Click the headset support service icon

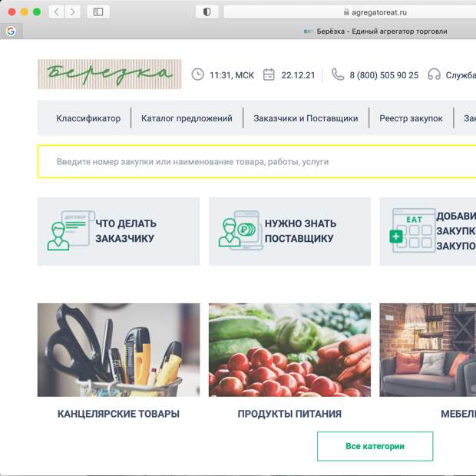(x=434, y=74)
